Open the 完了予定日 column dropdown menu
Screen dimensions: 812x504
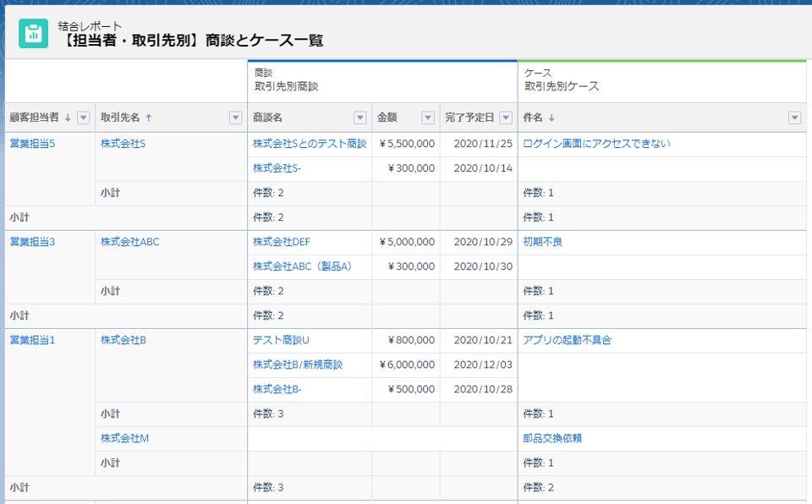pyautogui.click(x=506, y=118)
